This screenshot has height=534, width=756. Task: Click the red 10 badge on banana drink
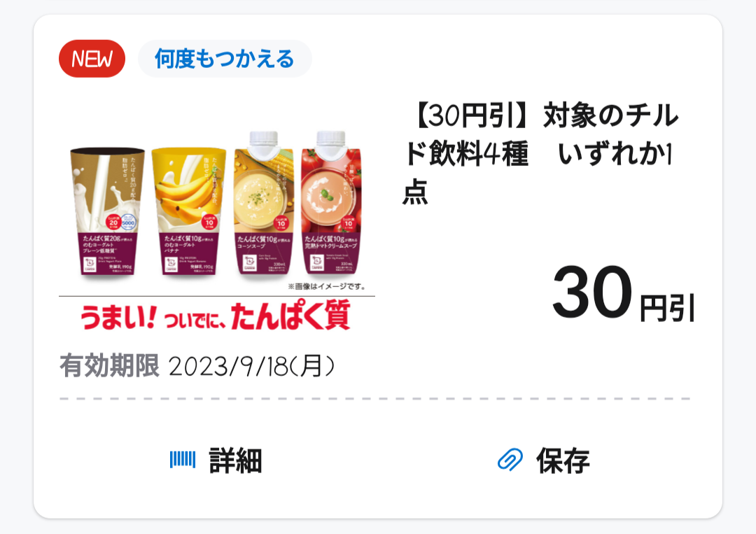(209, 222)
